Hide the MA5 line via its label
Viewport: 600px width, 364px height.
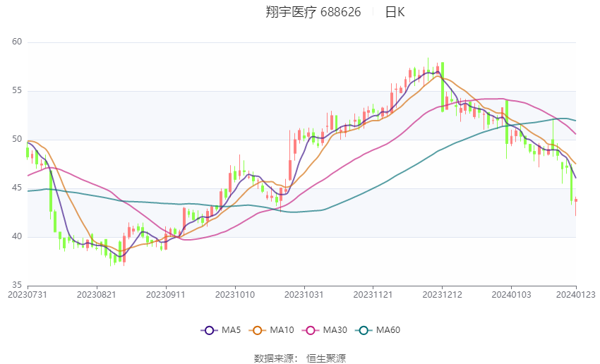click(x=231, y=330)
